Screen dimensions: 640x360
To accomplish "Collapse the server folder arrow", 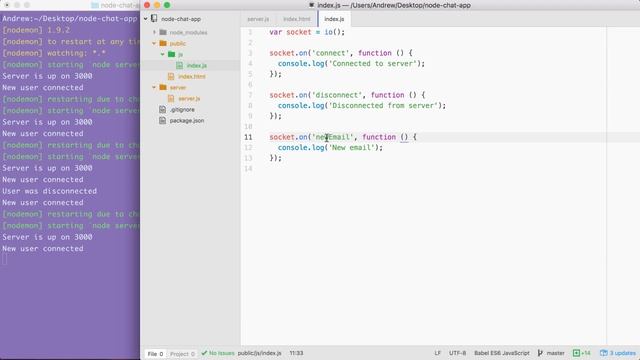I will (154, 87).
